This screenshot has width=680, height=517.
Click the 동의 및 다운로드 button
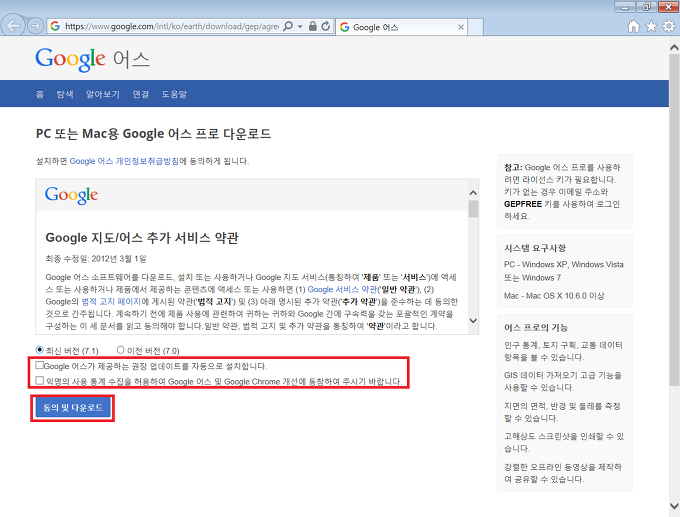(72, 408)
